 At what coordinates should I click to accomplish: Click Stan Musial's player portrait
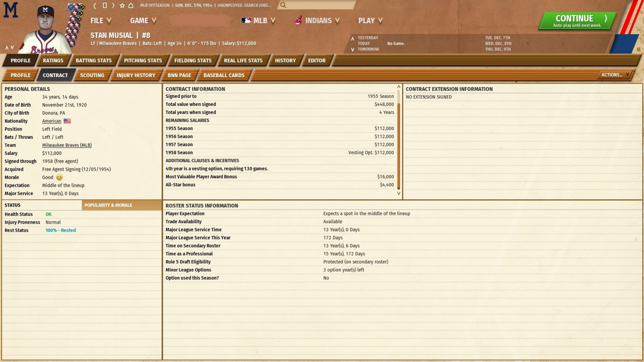(45, 30)
